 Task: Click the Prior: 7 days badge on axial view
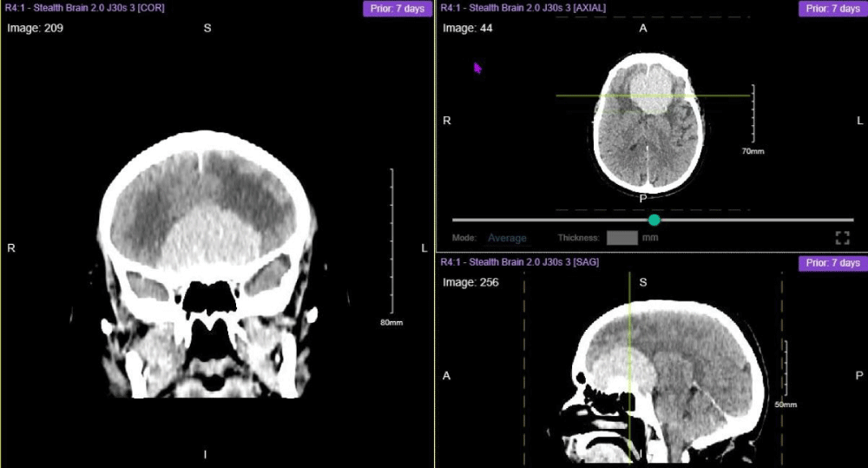click(832, 9)
